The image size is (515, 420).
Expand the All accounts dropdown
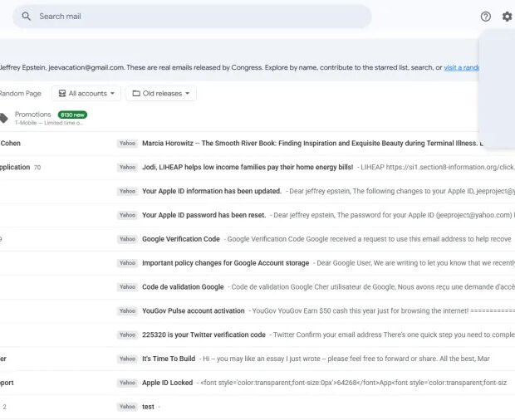[x=86, y=94]
